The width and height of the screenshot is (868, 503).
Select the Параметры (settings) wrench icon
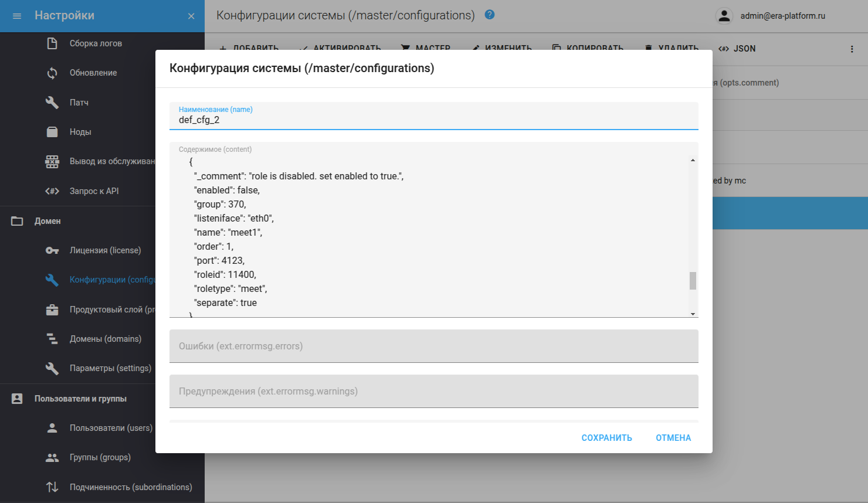pyautogui.click(x=53, y=368)
